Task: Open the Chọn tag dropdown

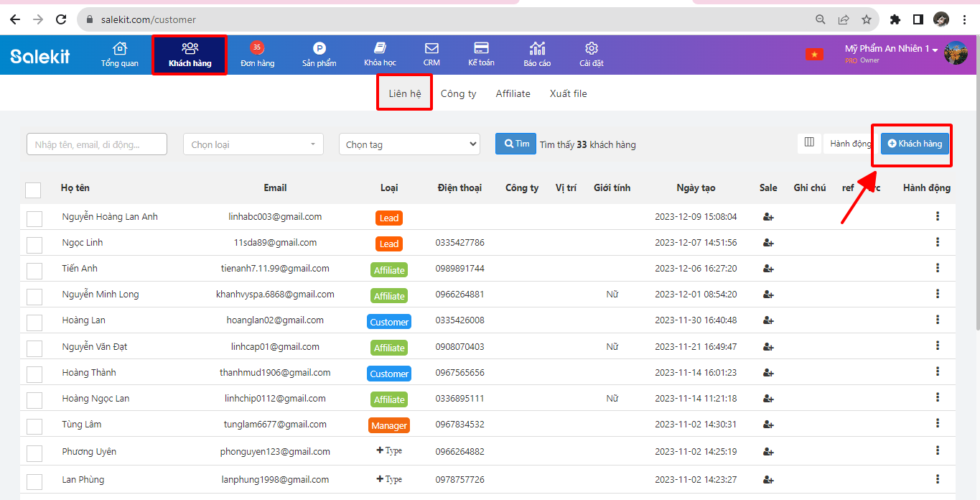Action: click(x=409, y=144)
